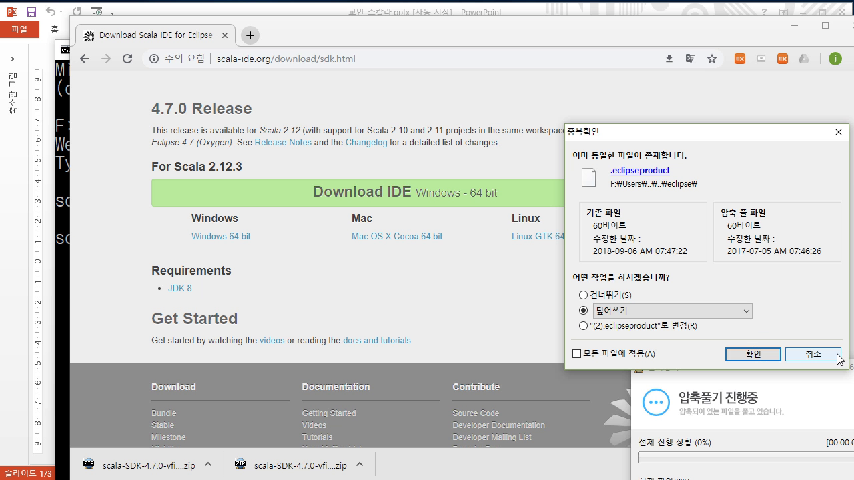Reload the scala-ide.org page

tap(127, 59)
